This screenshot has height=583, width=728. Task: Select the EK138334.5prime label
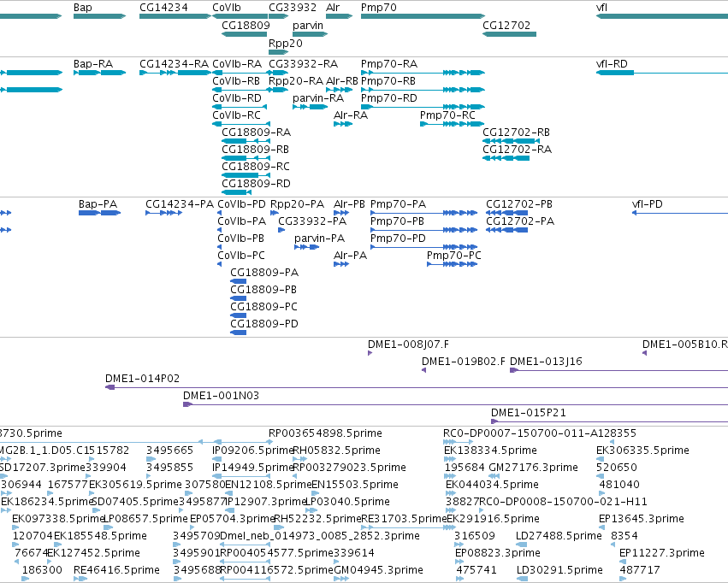pyautogui.click(x=490, y=450)
